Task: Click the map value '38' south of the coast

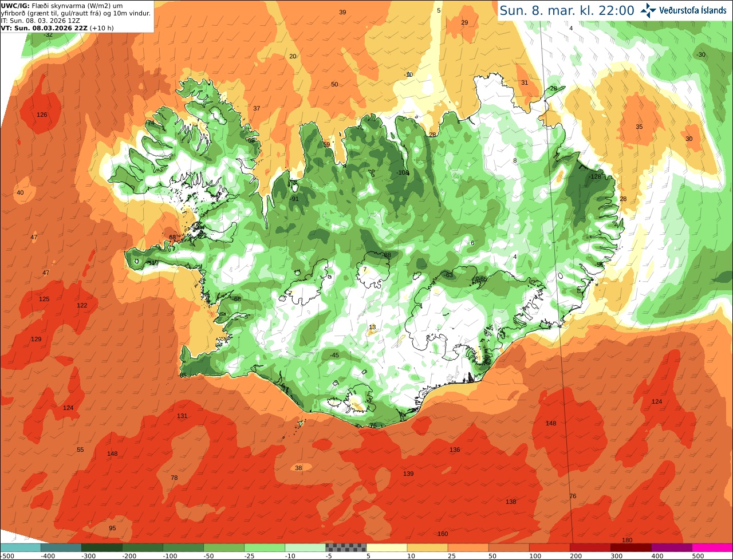Action: click(298, 468)
